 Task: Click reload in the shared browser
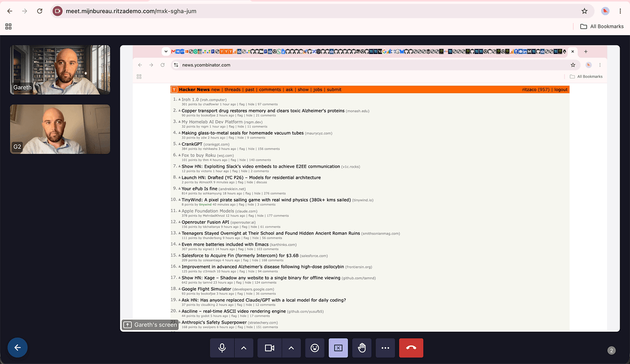tap(162, 65)
